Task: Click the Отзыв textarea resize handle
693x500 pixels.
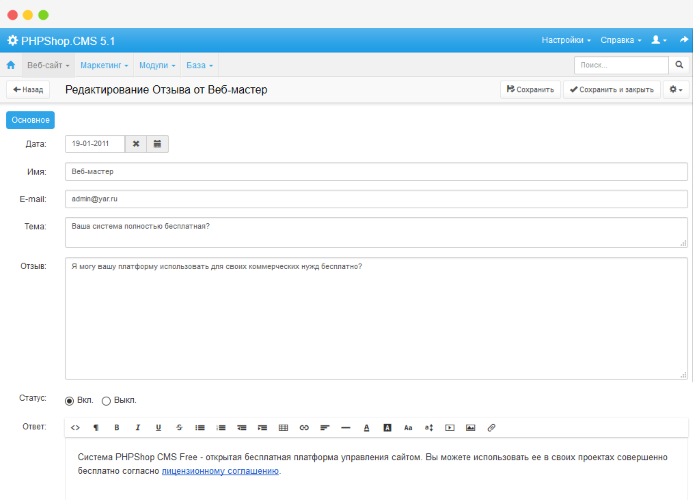Action: 683,375
